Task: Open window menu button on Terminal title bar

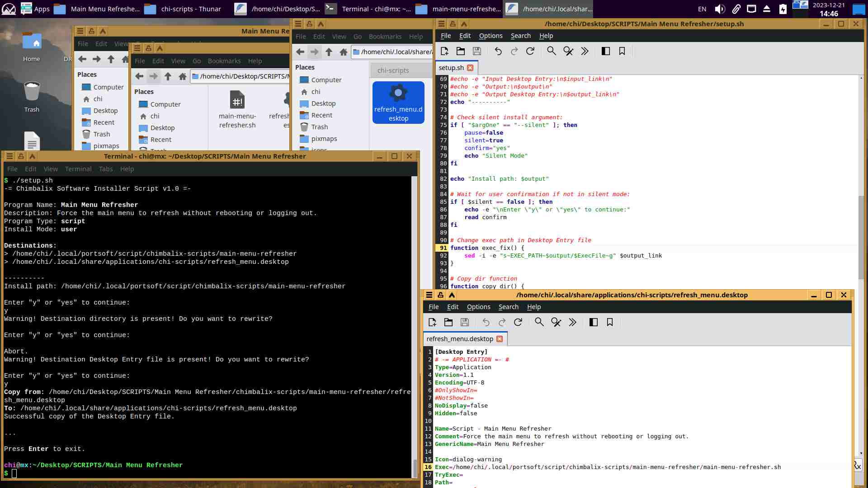Action: (x=9, y=156)
